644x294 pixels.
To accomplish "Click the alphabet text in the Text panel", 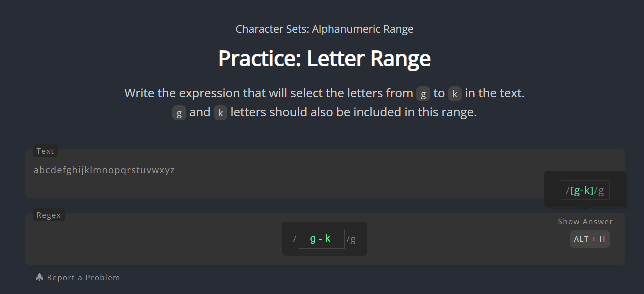I will coord(104,170).
